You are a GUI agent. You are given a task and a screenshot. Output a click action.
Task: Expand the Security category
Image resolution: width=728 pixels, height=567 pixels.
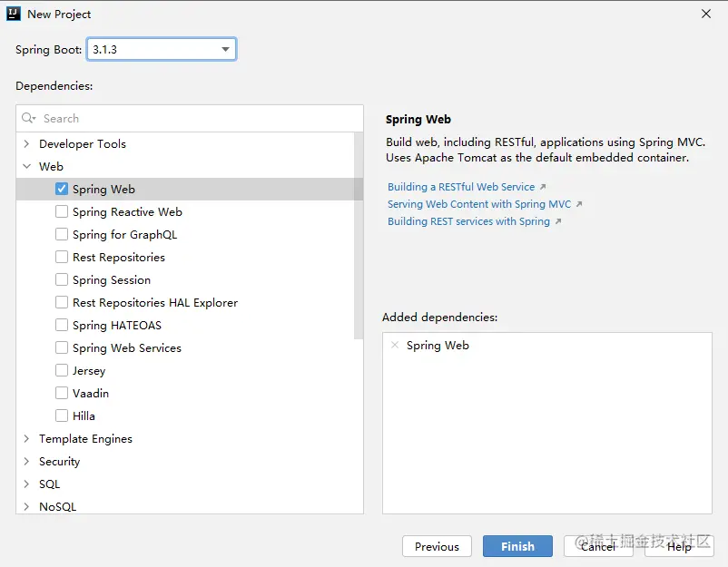pos(26,462)
